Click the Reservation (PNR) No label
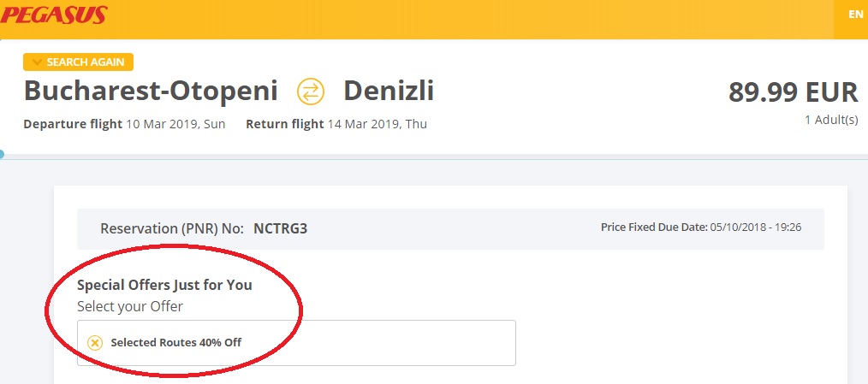 tap(172, 228)
